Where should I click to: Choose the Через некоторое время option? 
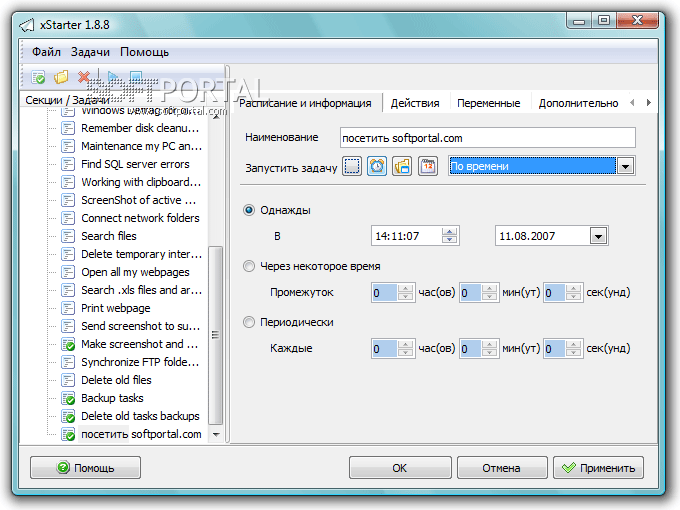click(x=250, y=266)
